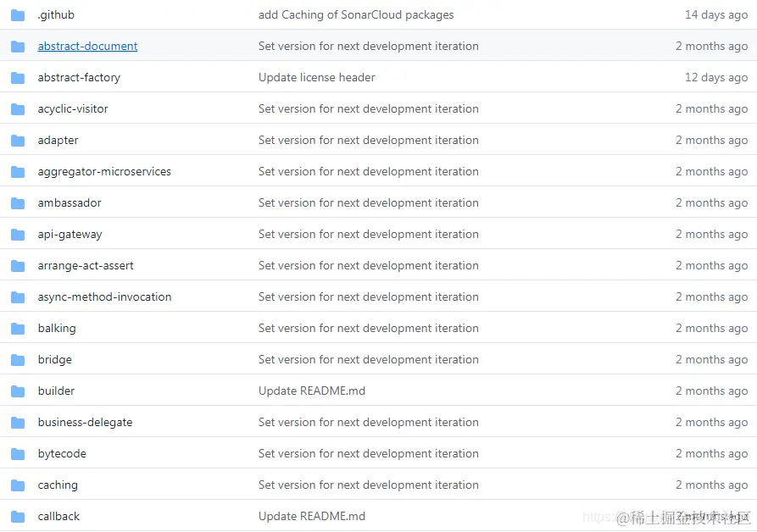
Task: Open the bridge folder link
Action: 54,360
